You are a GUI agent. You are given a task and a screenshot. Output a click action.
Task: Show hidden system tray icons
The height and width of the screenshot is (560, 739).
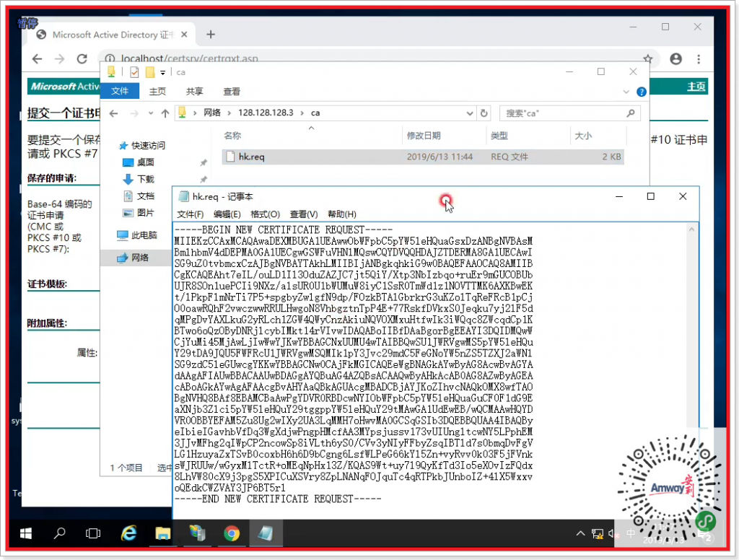pos(581,534)
